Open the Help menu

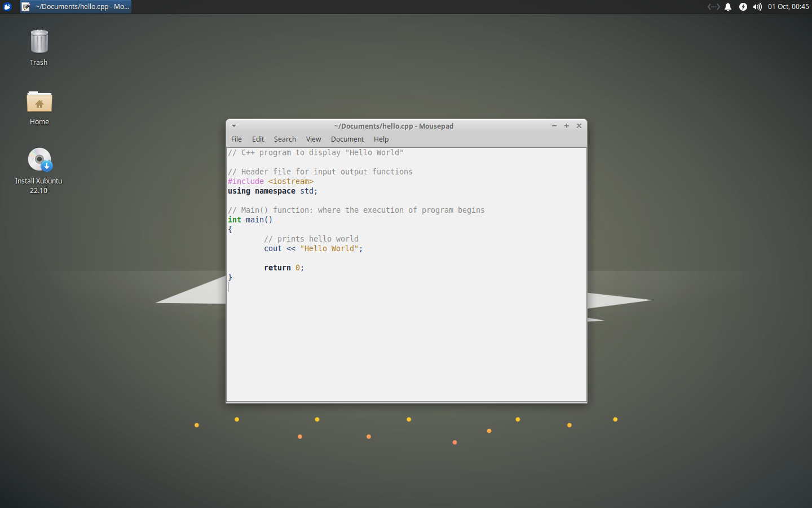point(381,139)
